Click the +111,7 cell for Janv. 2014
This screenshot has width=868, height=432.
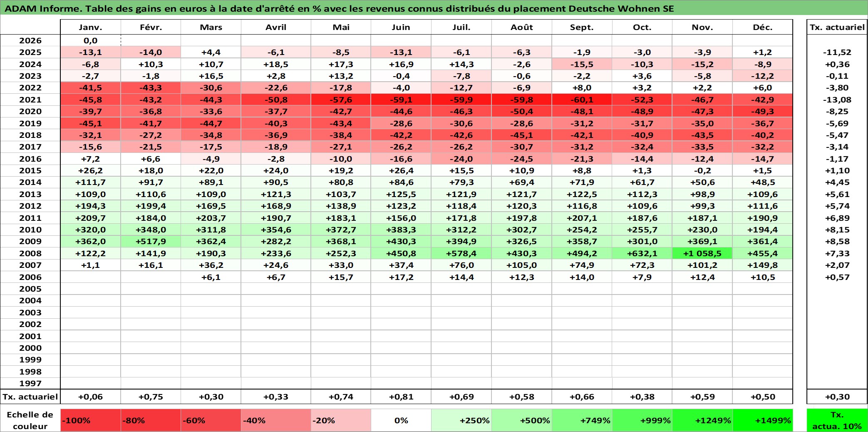pos(91,182)
